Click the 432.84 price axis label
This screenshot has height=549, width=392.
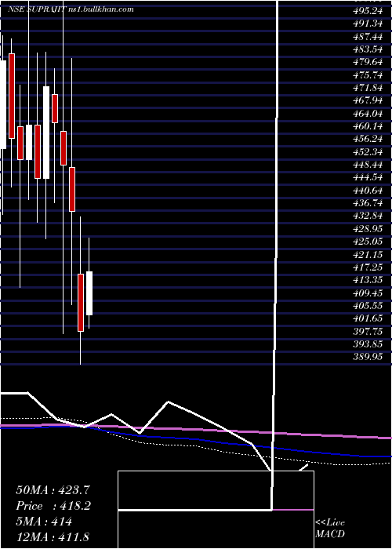(x=368, y=216)
